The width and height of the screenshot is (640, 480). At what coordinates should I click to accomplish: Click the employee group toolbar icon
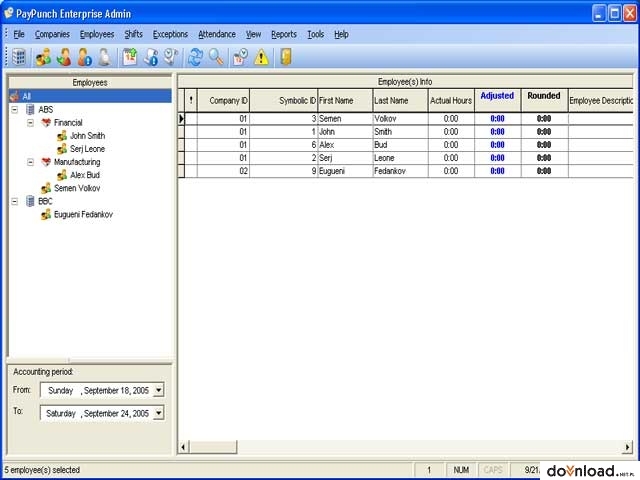click(43, 57)
